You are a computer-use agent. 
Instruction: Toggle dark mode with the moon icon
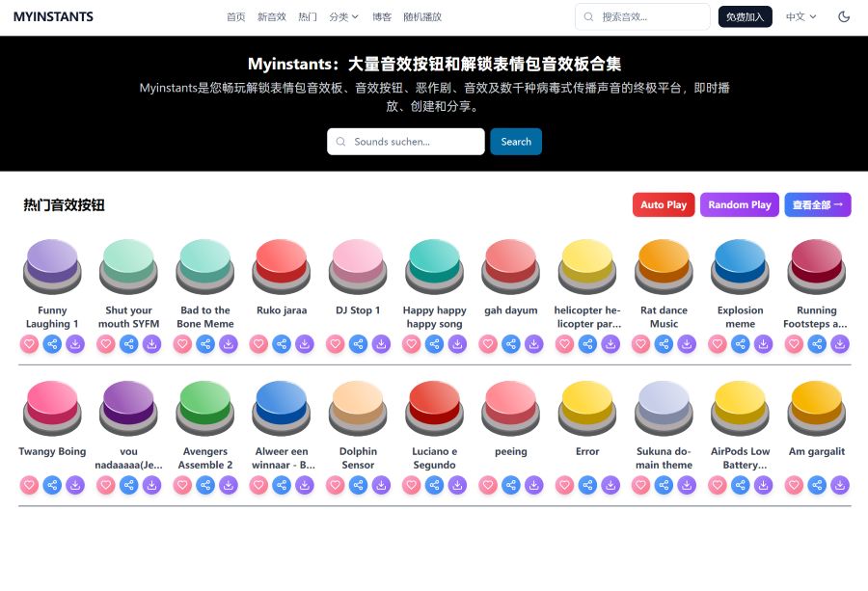(x=845, y=16)
